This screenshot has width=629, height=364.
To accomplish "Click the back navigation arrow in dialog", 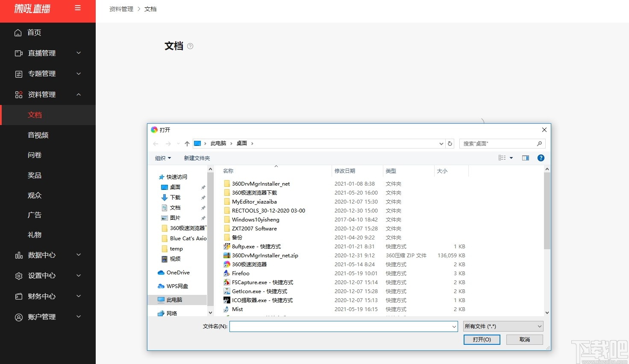I will coord(156,143).
